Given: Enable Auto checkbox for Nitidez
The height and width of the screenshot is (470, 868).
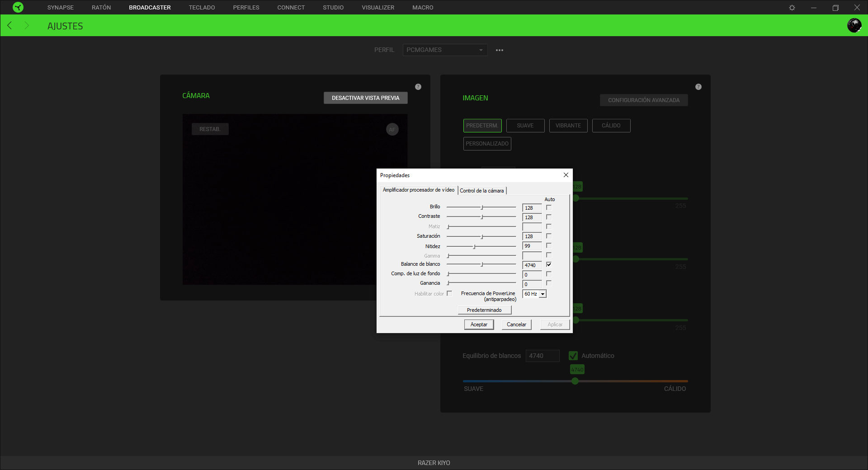Looking at the screenshot, I should 549,245.
